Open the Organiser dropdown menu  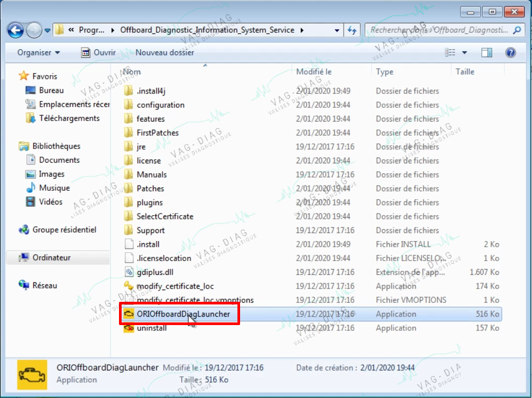click(x=39, y=52)
